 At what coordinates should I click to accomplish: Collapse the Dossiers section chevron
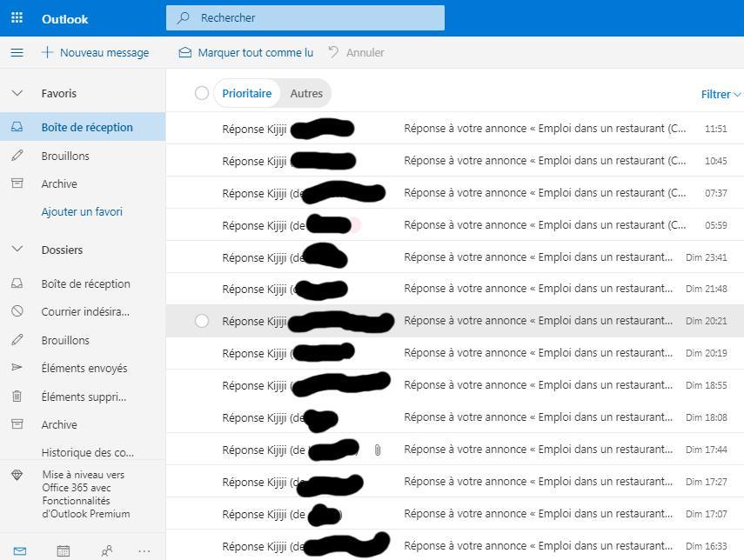(x=17, y=249)
